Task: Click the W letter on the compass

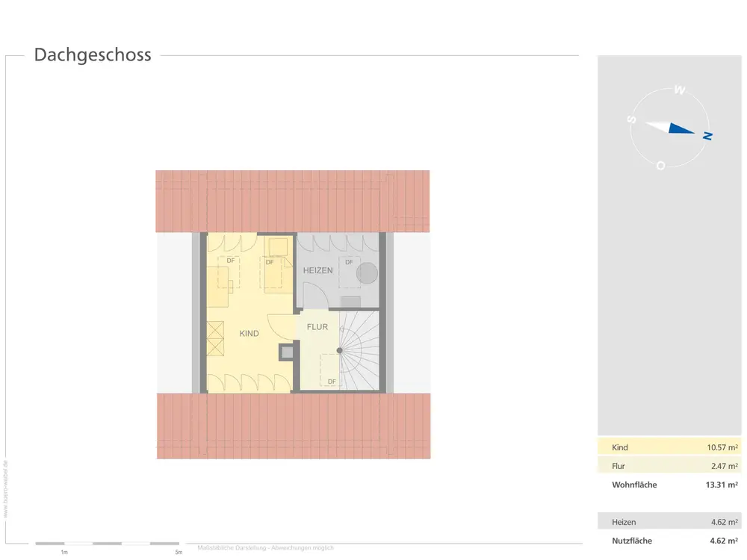Action: (x=679, y=90)
